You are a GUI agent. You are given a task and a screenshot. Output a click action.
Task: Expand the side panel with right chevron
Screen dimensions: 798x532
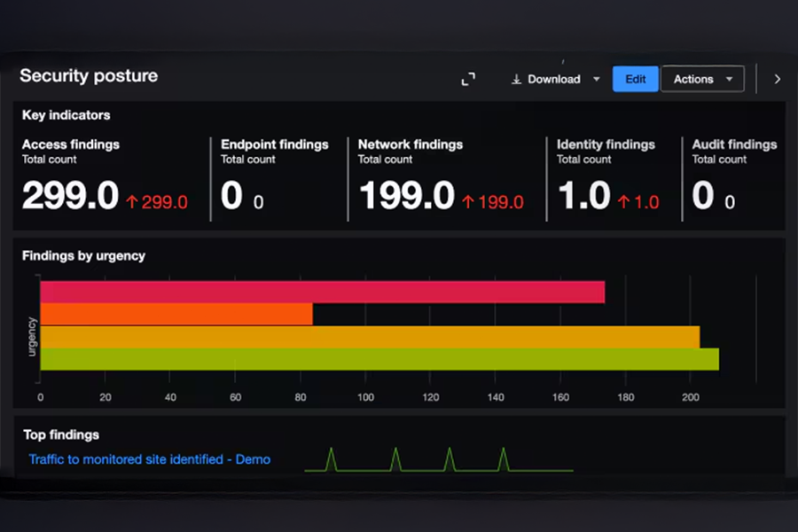(x=777, y=79)
